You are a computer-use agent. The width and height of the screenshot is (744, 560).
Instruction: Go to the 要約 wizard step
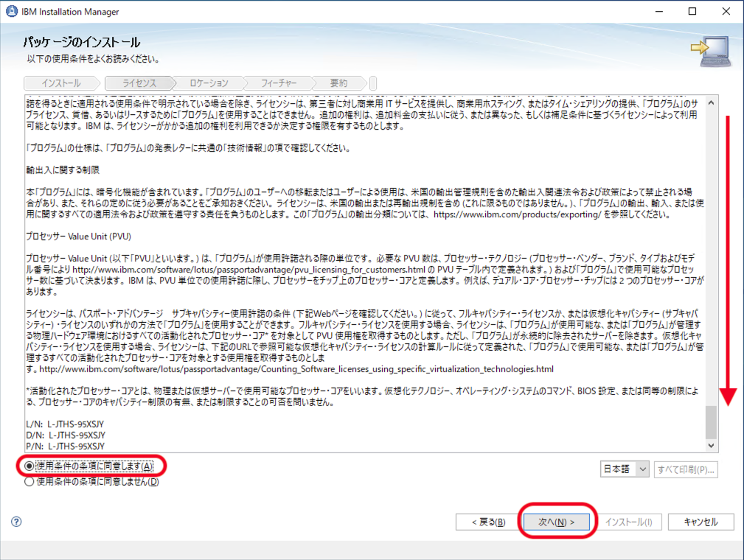point(338,83)
